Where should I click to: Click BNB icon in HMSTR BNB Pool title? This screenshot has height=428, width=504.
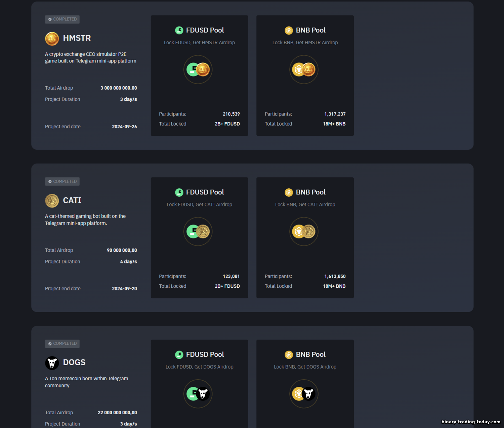289,31
